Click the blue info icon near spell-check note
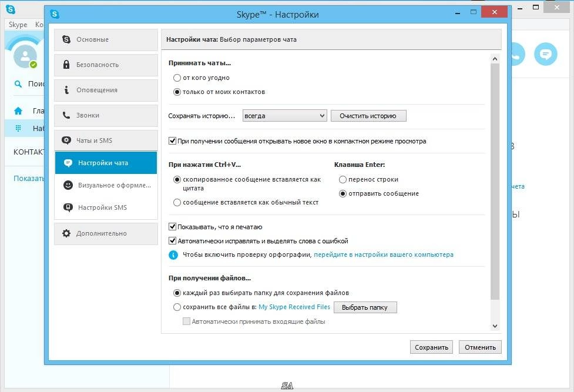 pos(173,255)
